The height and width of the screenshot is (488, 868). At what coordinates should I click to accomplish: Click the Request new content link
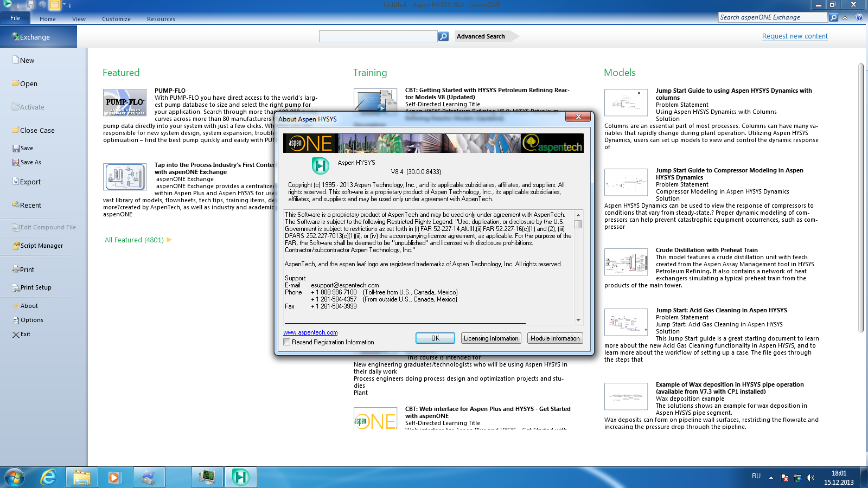[x=795, y=36]
